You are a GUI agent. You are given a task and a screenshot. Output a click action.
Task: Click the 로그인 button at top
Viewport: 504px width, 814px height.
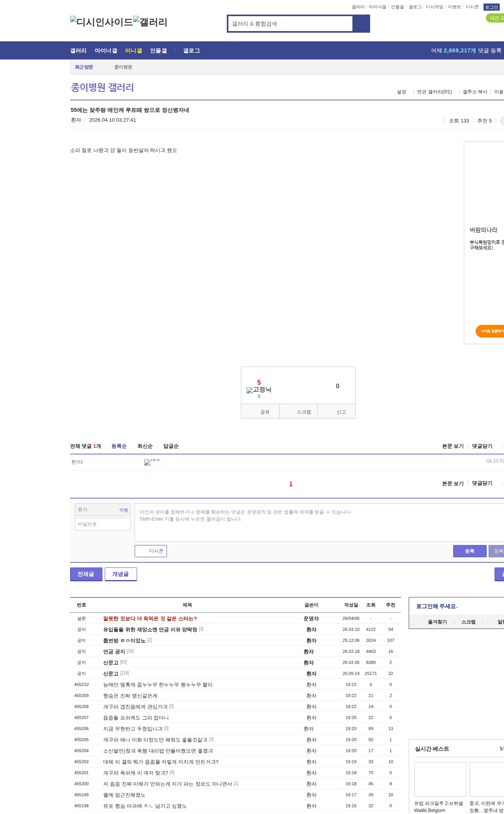tap(491, 7)
